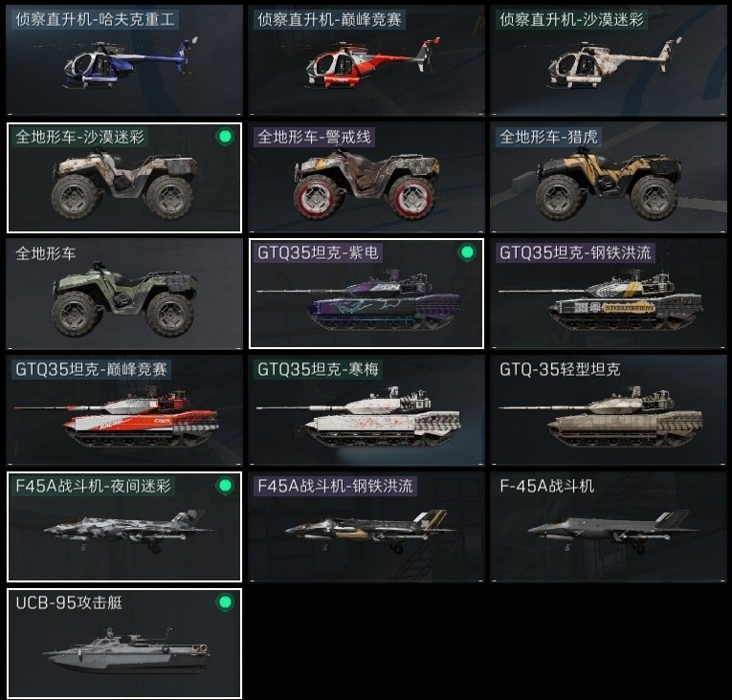Click green equipped dot on GTQ35坦克-紫电
Viewport: 732px width, 700px height.
pos(467,252)
